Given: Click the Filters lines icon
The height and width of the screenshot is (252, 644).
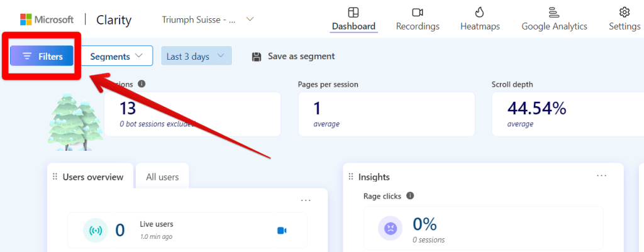Looking at the screenshot, I should tap(27, 56).
